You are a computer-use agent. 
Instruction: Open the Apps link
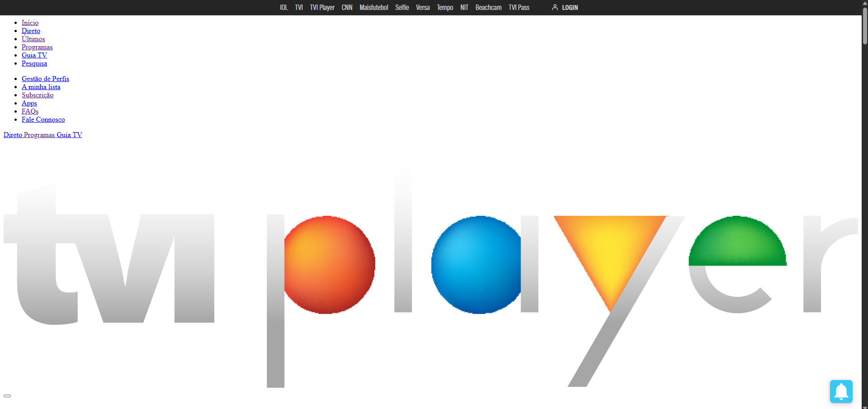click(29, 103)
